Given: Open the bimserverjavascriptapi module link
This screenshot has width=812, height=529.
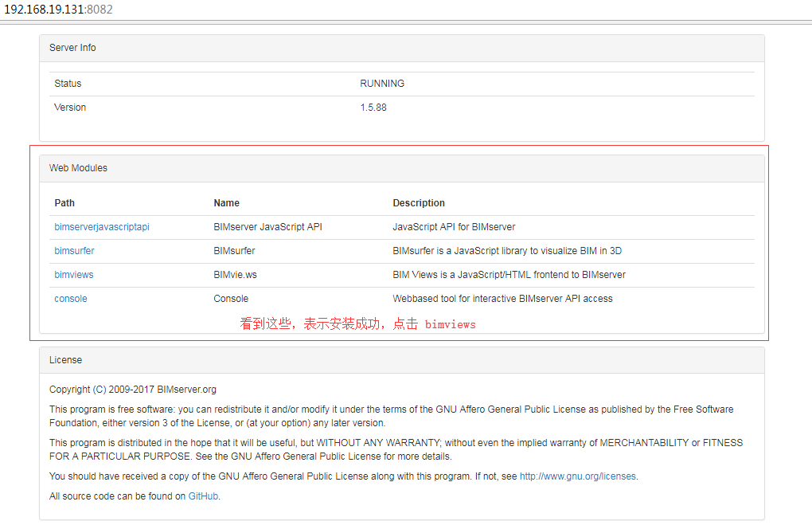Looking at the screenshot, I should tap(102, 227).
